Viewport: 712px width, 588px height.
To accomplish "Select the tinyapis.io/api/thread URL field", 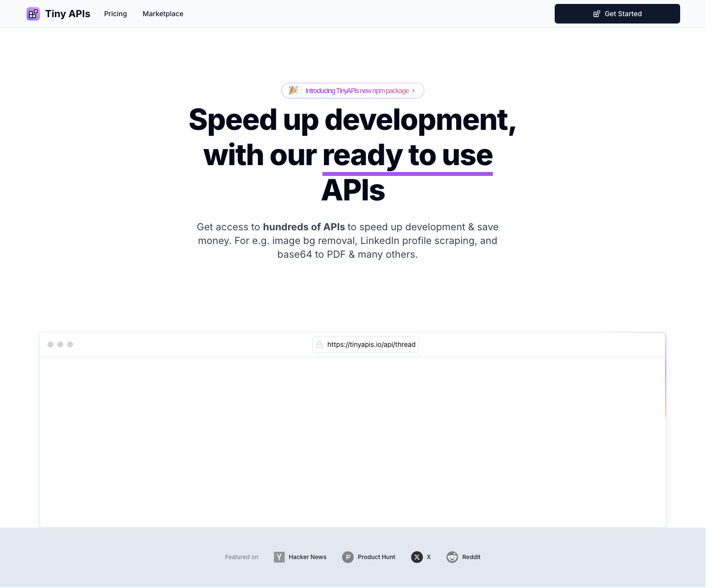I will pyautogui.click(x=366, y=344).
